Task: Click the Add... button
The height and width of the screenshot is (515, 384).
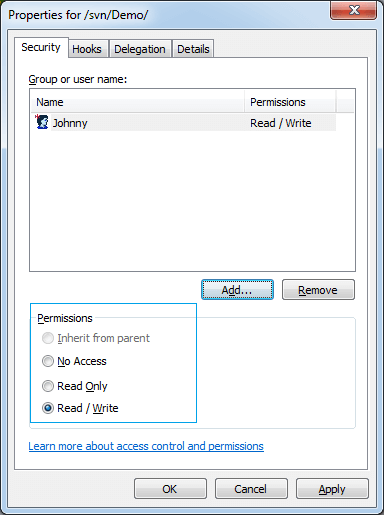Action: click(237, 290)
